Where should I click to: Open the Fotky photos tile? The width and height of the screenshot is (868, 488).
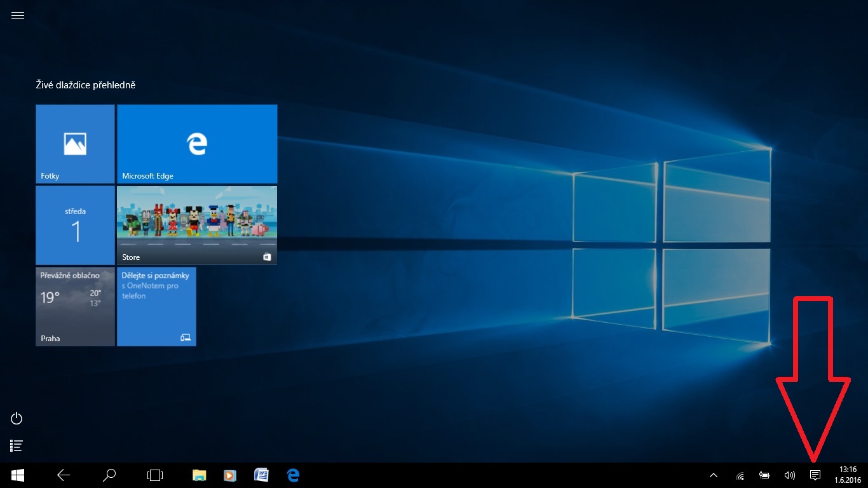[75, 144]
